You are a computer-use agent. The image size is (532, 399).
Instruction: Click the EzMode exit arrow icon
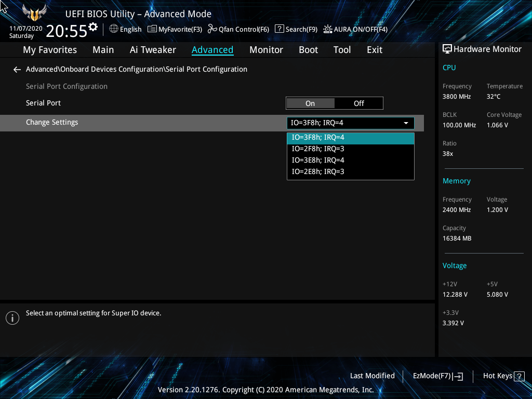pyautogui.click(x=458, y=376)
